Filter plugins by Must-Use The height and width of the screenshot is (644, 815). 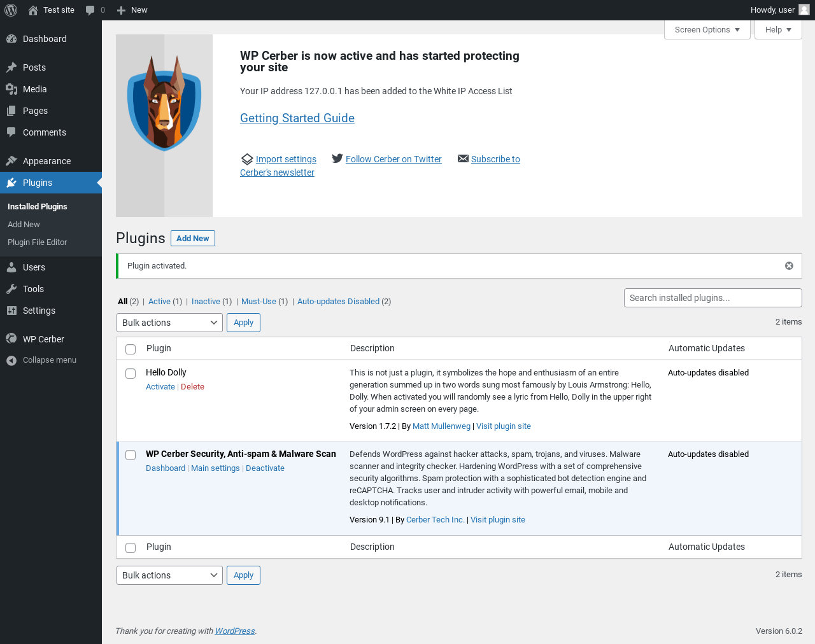(259, 302)
